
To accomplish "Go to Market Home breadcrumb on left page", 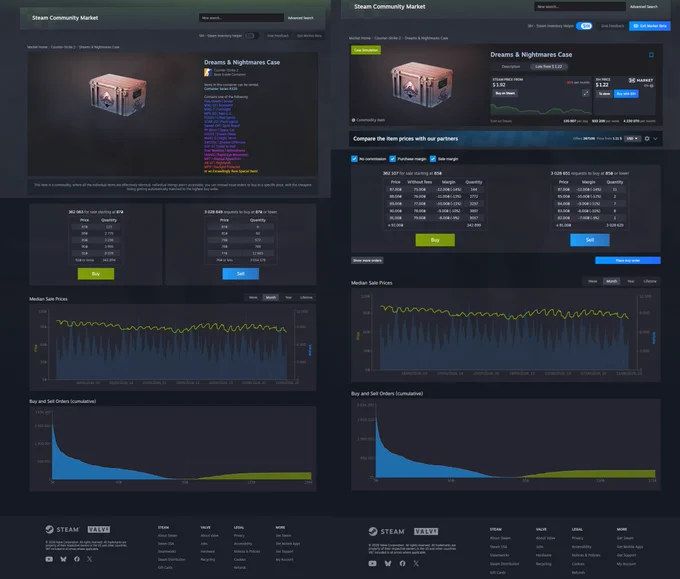I will point(37,47).
